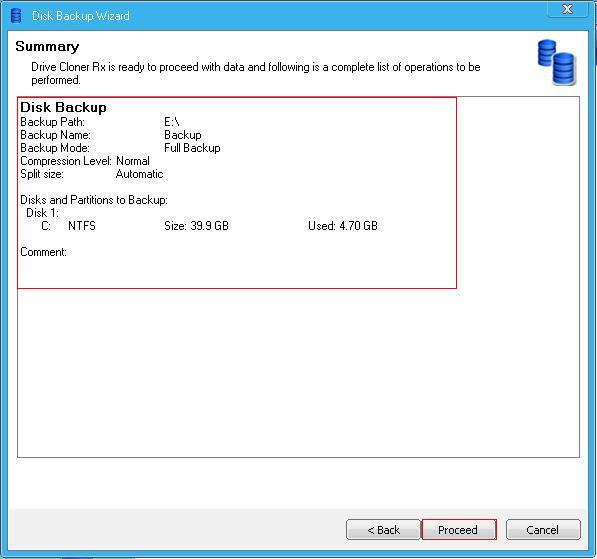This screenshot has width=597, height=559.
Task: Click the 'Split size:' label
Action: [x=42, y=174]
